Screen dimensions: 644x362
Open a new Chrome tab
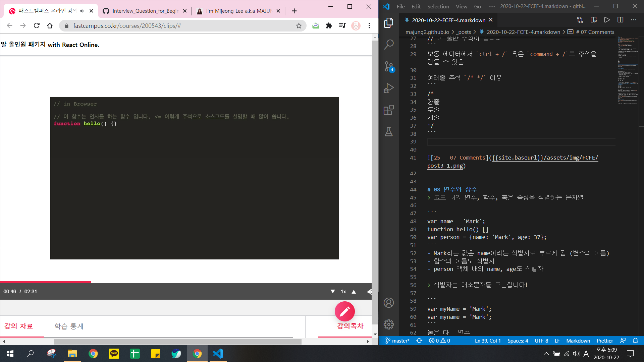coord(294,11)
